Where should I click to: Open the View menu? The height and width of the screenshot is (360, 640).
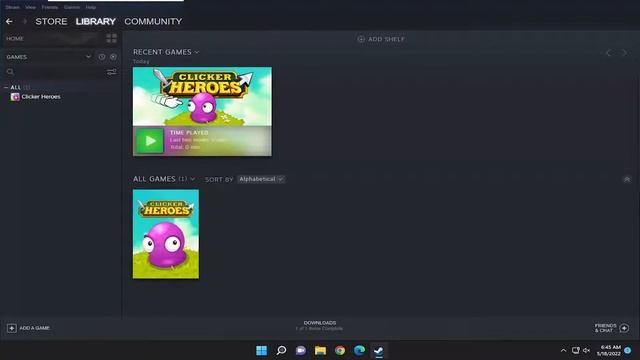30,7
